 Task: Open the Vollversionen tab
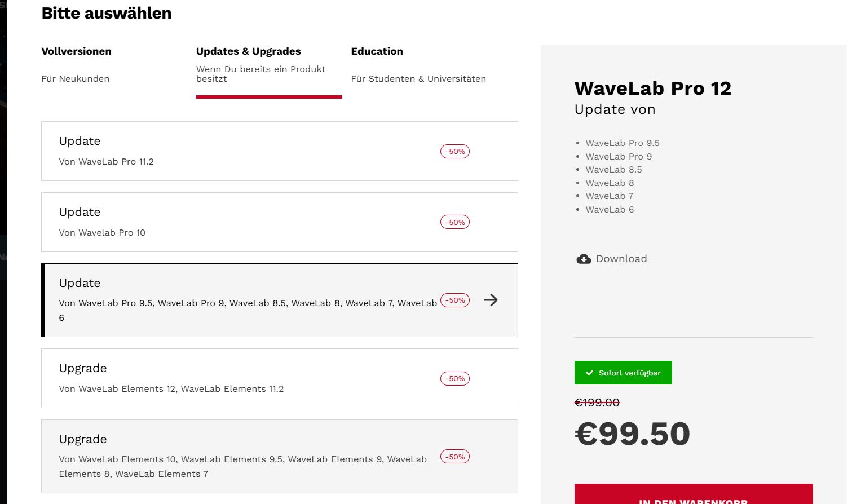[x=77, y=51]
